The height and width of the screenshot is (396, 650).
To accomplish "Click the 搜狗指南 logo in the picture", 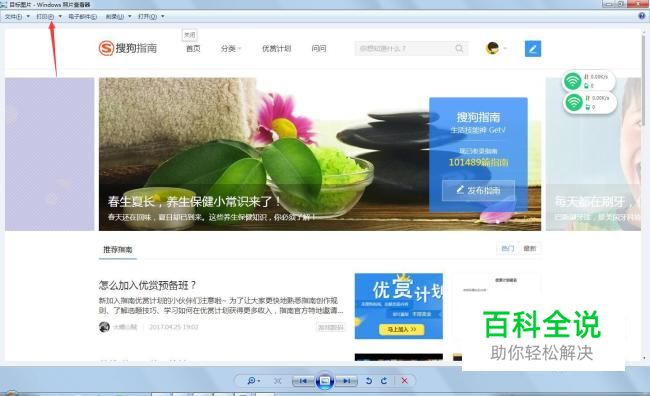I will pyautogui.click(x=128, y=48).
